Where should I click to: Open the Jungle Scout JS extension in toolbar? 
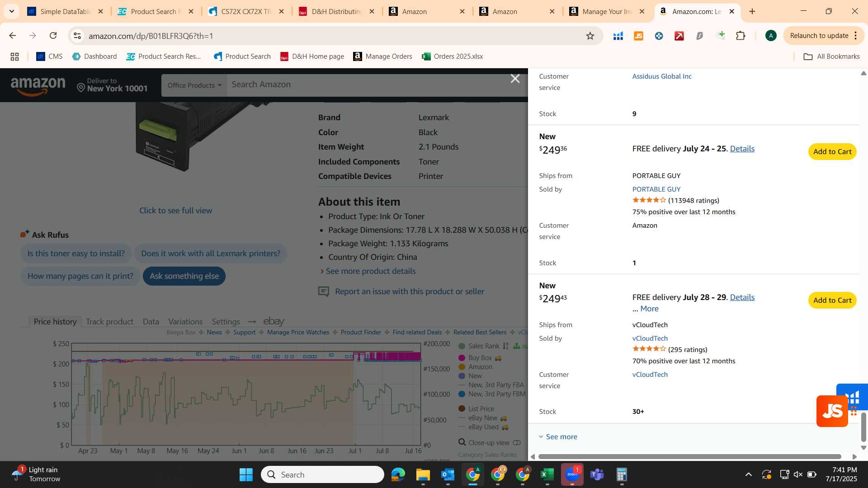[x=638, y=36]
